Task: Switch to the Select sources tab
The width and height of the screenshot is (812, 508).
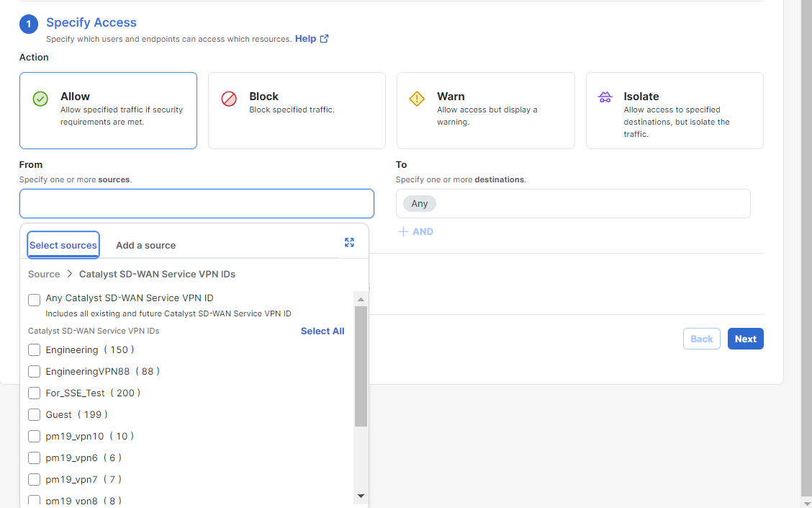Action: click(x=63, y=245)
